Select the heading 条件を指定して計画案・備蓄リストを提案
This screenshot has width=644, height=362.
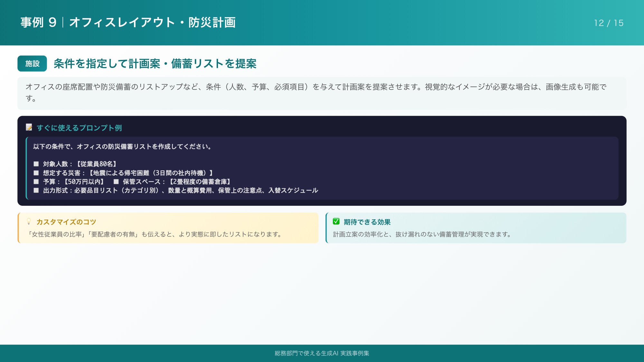(155, 63)
